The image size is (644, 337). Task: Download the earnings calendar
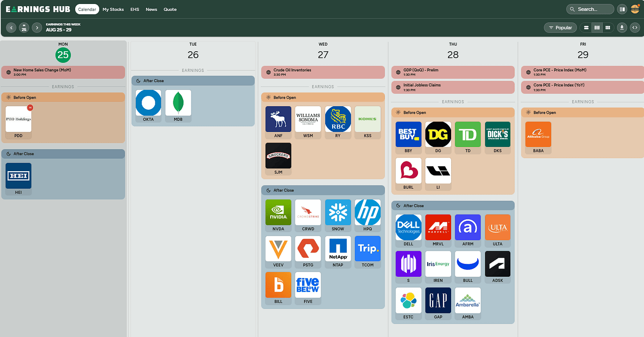click(x=622, y=28)
